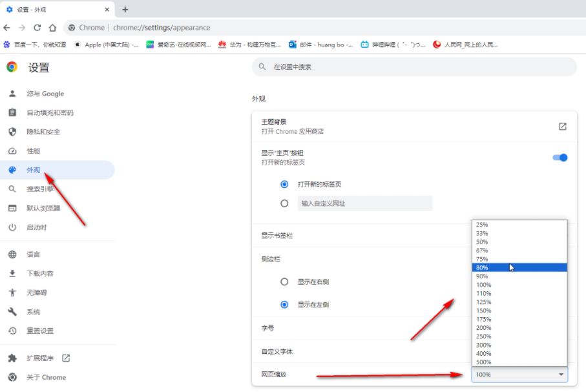Select 显示在右侧 sidebar radio option
This screenshot has width=586, height=392.
tap(284, 282)
